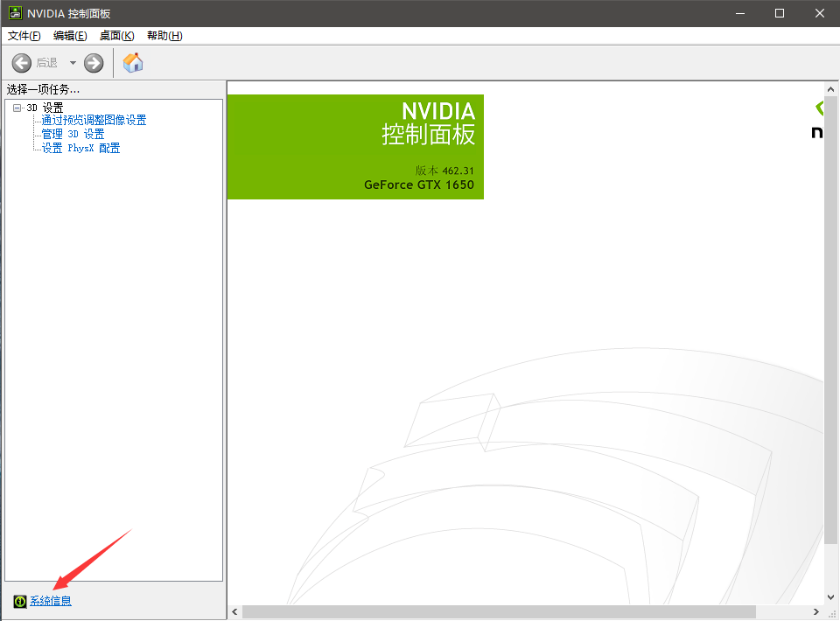840x621 pixels.
Task: Open 管理 3D 设置
Action: (x=73, y=134)
